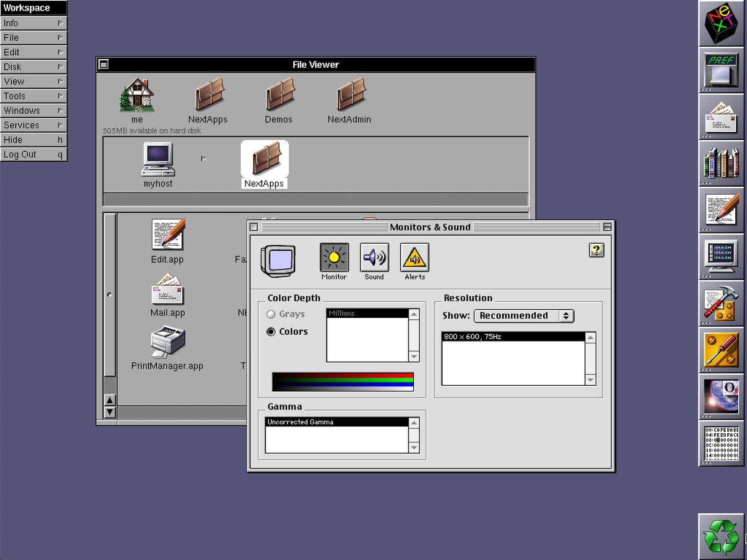
Task: Select the Grays radio button
Action: [271, 314]
